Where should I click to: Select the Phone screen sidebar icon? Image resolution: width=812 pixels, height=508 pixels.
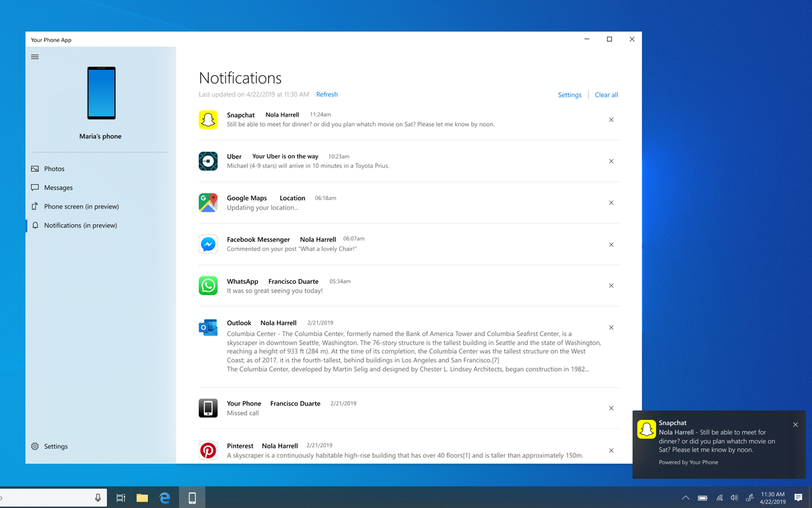[34, 206]
